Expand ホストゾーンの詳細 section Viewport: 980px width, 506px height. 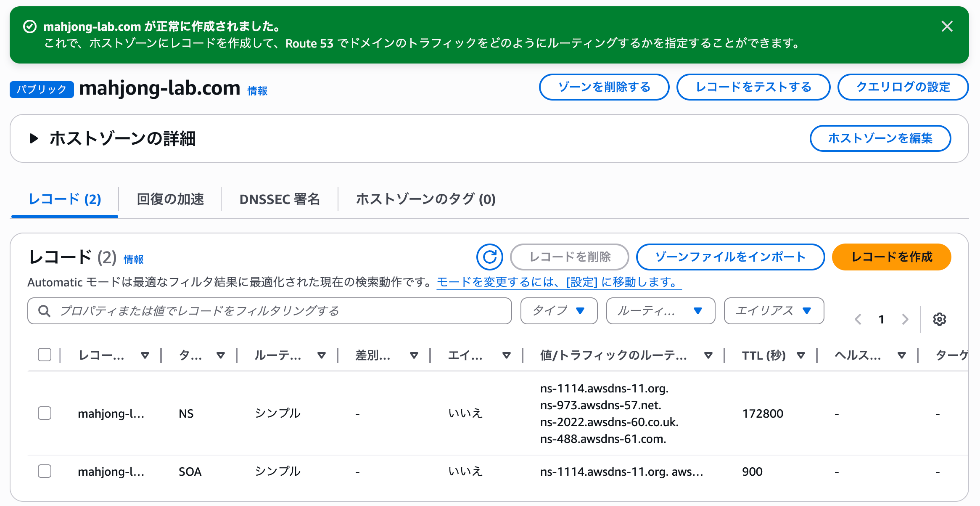34,138
